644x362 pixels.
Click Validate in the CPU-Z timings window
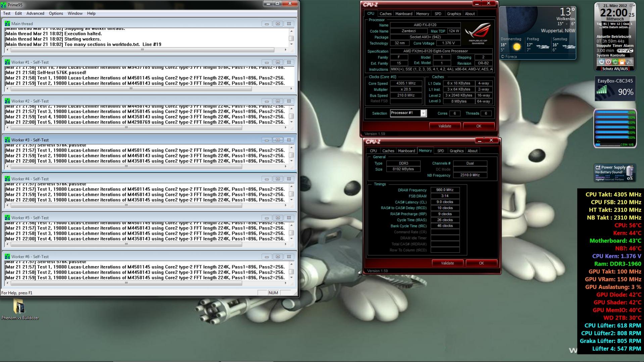pos(447,263)
